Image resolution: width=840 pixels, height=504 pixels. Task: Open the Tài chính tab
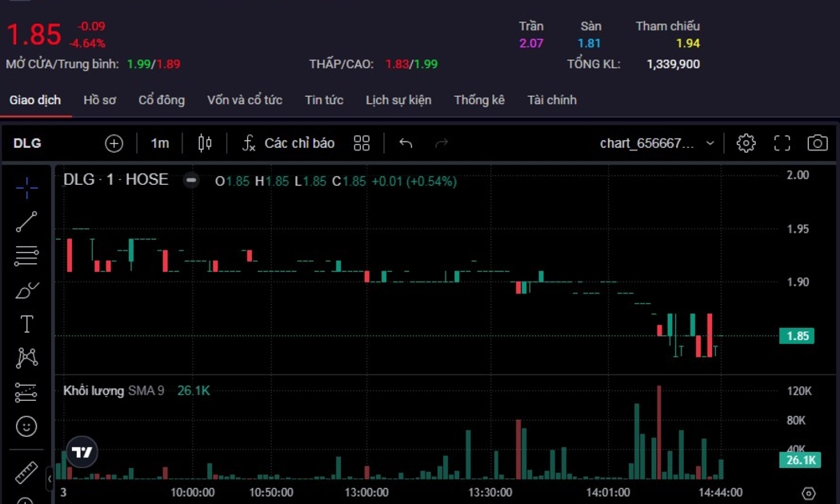coord(551,100)
